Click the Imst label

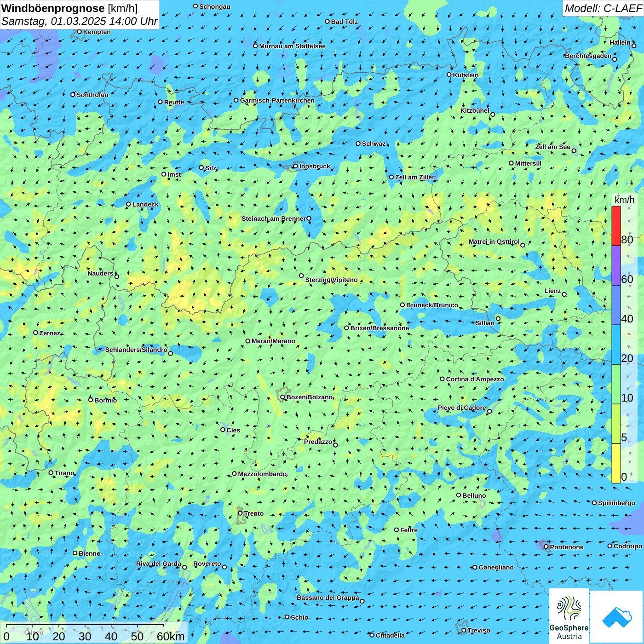[174, 174]
